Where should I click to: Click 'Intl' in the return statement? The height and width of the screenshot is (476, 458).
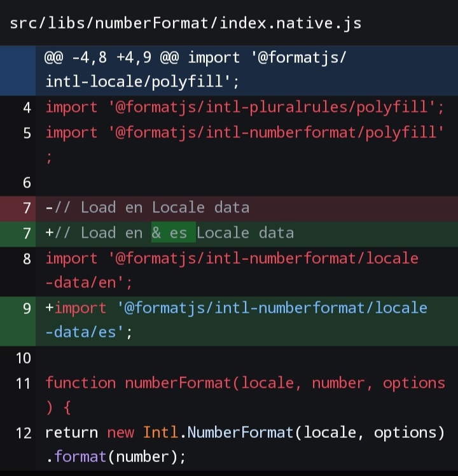pyautogui.click(x=160, y=433)
